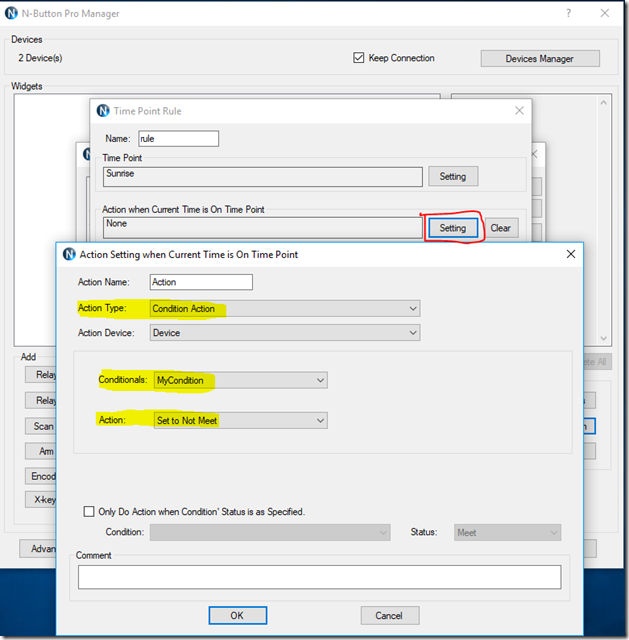Click the Advan button in Manager window
629x640 pixels.
coord(38,549)
